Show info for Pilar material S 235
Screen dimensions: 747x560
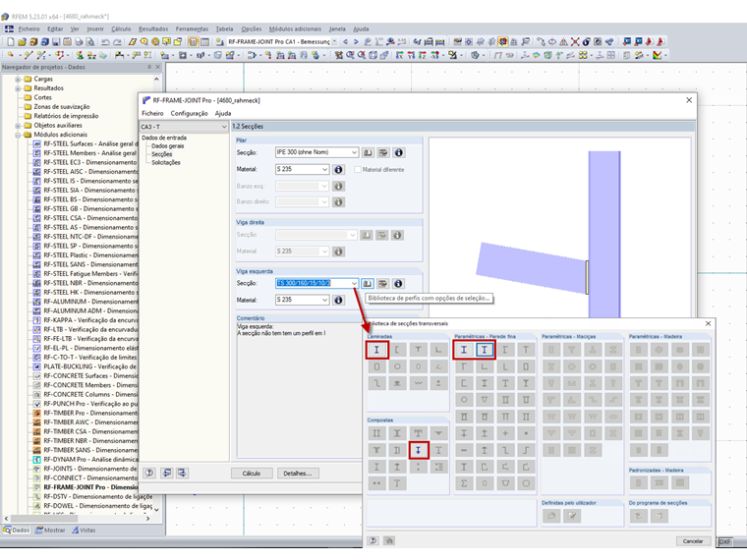tap(338, 170)
